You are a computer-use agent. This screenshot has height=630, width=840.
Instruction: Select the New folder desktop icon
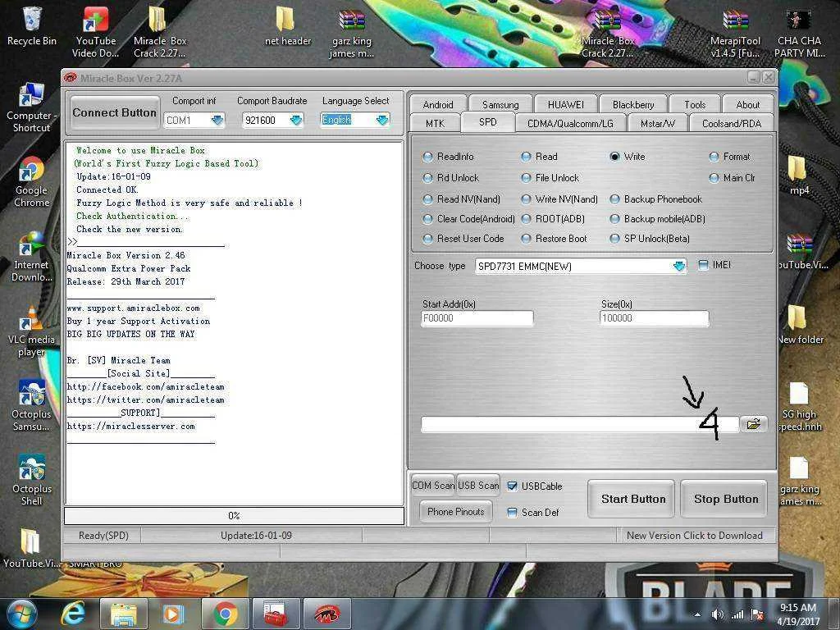tap(799, 325)
